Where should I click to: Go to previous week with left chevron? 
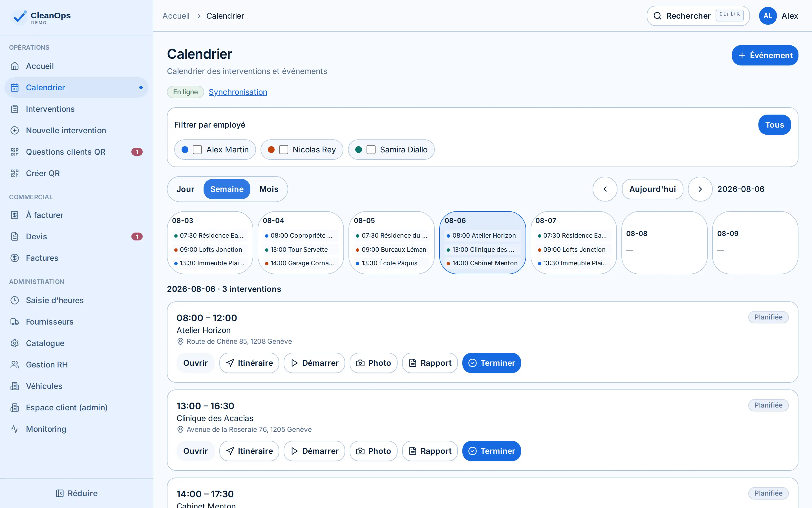tap(605, 189)
